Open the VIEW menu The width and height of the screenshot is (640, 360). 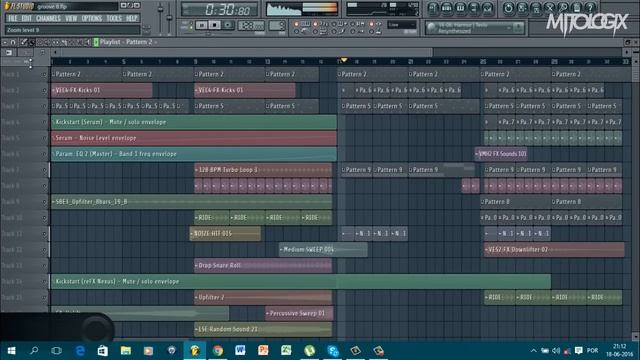point(71,18)
